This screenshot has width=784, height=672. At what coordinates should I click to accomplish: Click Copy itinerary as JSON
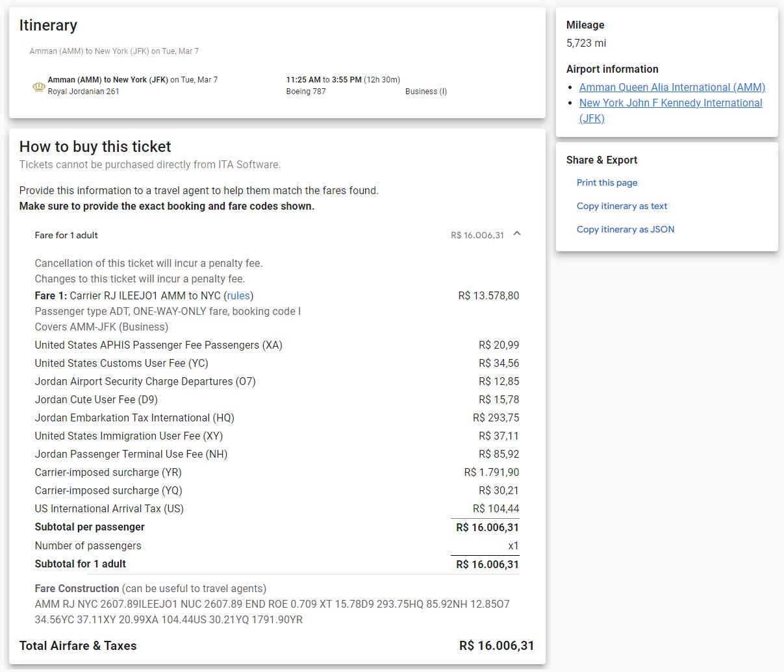point(626,229)
